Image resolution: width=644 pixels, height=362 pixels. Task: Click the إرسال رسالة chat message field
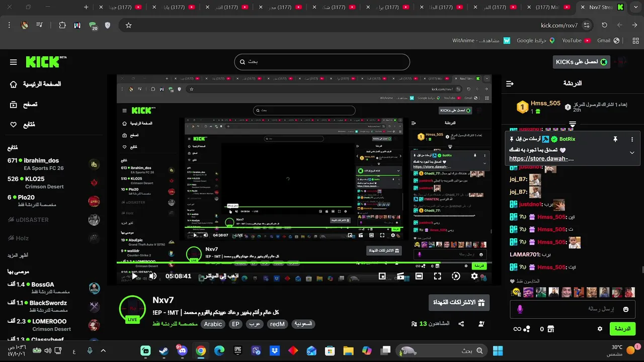pyautogui.click(x=573, y=309)
